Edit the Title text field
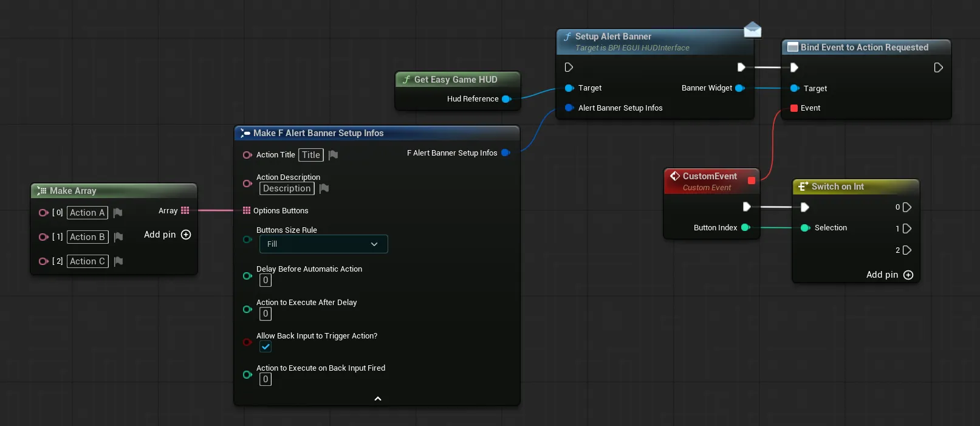The height and width of the screenshot is (426, 980). tap(311, 155)
